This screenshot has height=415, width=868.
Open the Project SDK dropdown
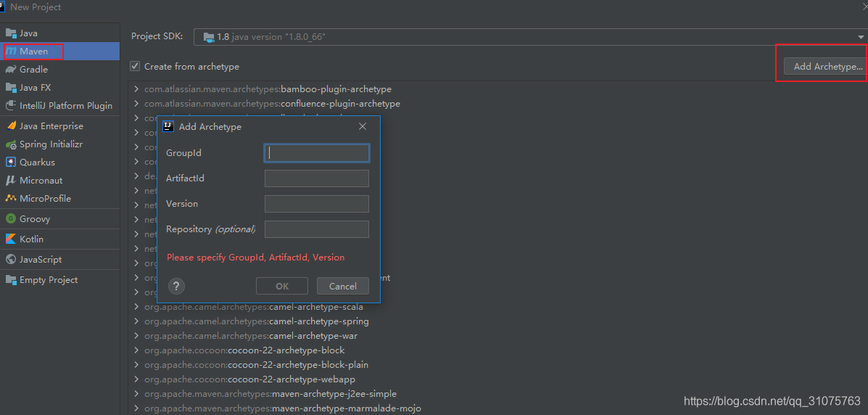(530, 37)
